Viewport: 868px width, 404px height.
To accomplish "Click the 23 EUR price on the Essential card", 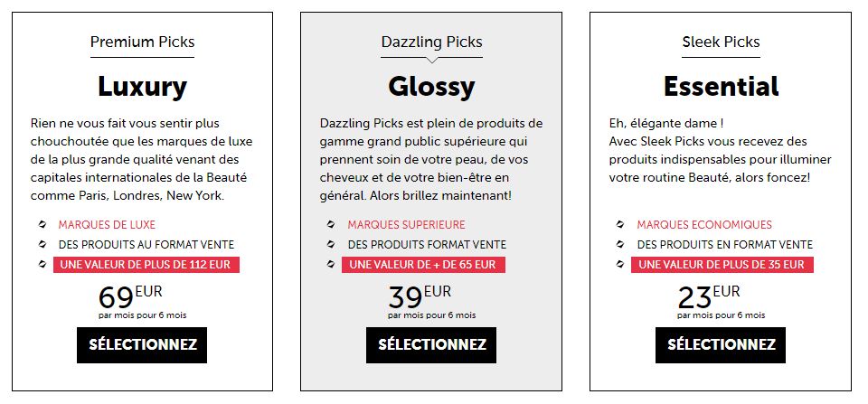I will (x=709, y=297).
